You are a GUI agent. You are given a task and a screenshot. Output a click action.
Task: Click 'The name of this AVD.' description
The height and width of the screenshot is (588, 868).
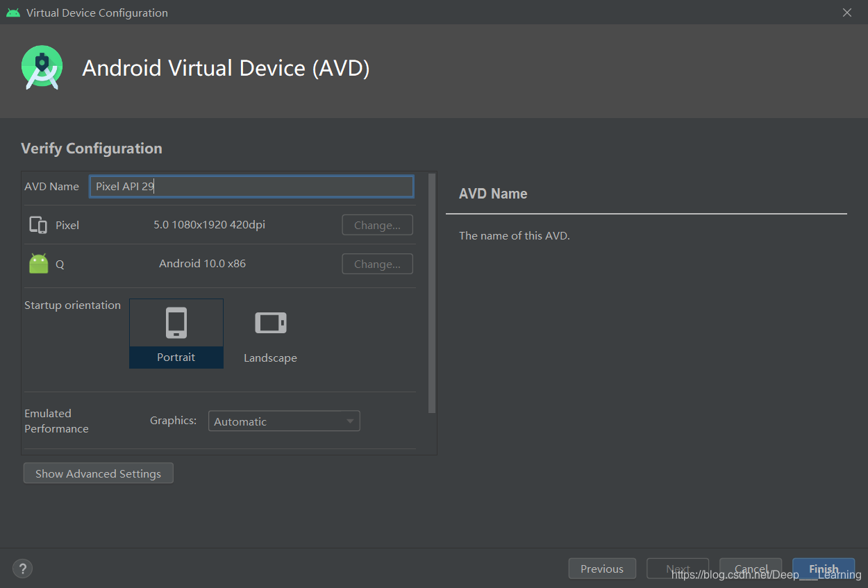coord(514,236)
